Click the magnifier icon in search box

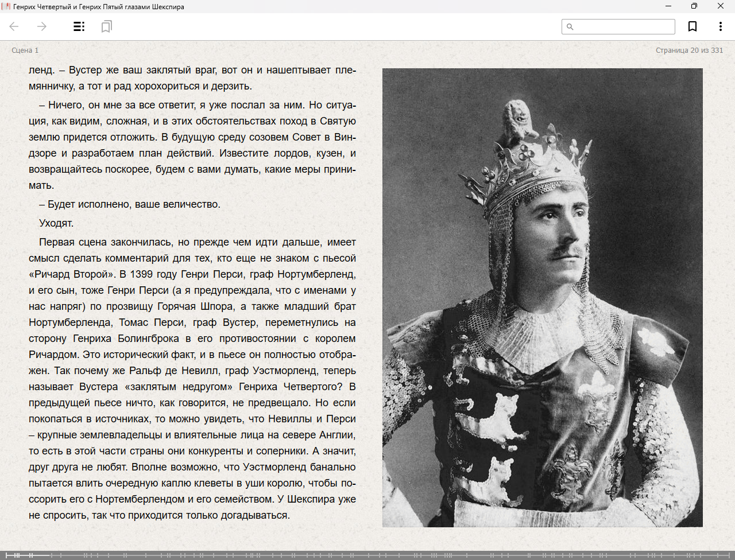[x=570, y=26]
